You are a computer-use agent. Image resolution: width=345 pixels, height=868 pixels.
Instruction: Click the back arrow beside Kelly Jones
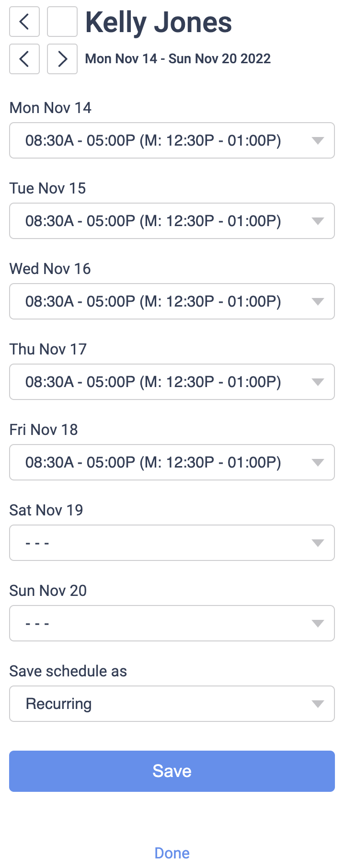pyautogui.click(x=24, y=22)
